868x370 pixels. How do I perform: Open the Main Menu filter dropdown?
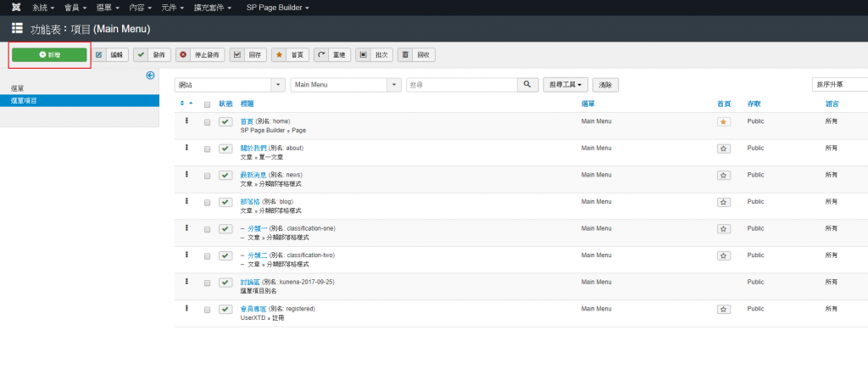[x=345, y=85]
